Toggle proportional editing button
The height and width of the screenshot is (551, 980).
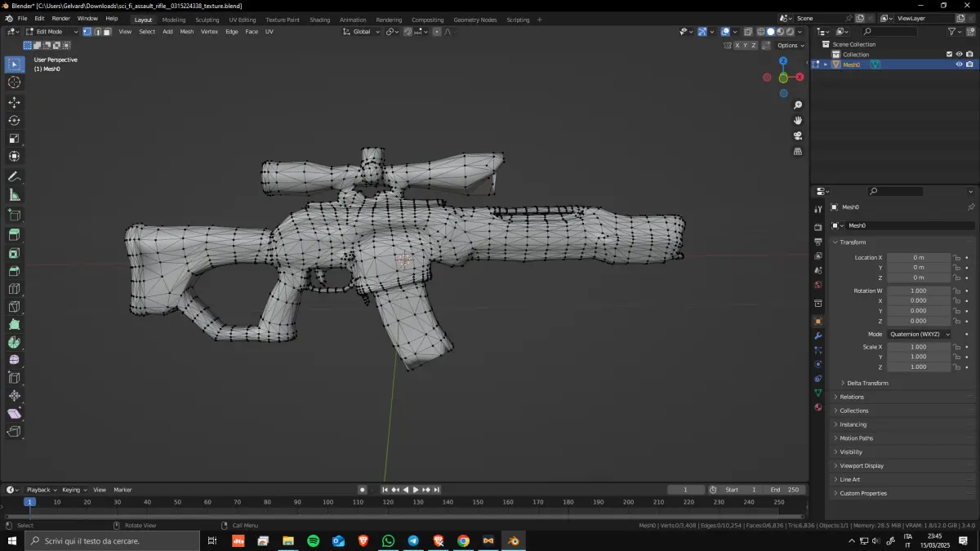pyautogui.click(x=437, y=32)
